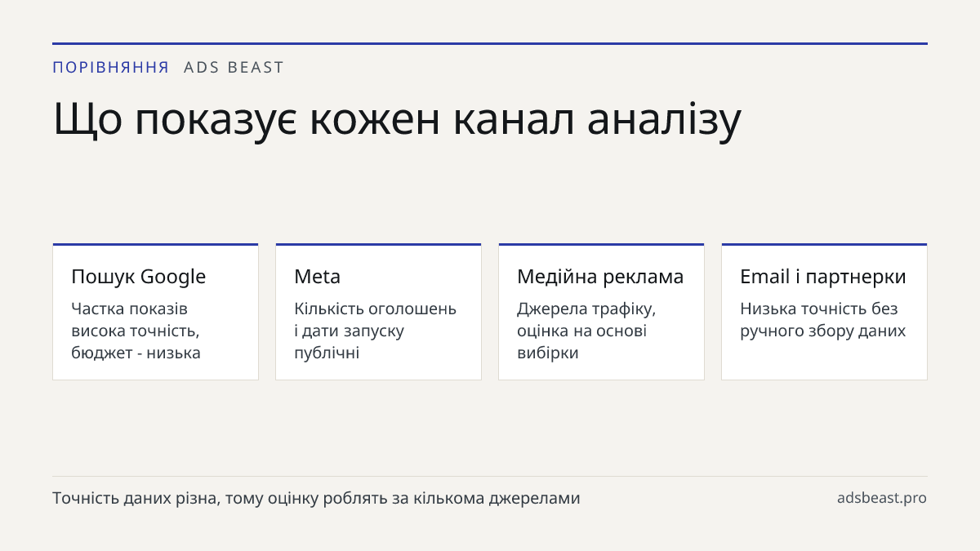Click the ПОРІВНЯННЯ label at the top
Viewport: 980px width, 551px height.
pyautogui.click(x=111, y=68)
